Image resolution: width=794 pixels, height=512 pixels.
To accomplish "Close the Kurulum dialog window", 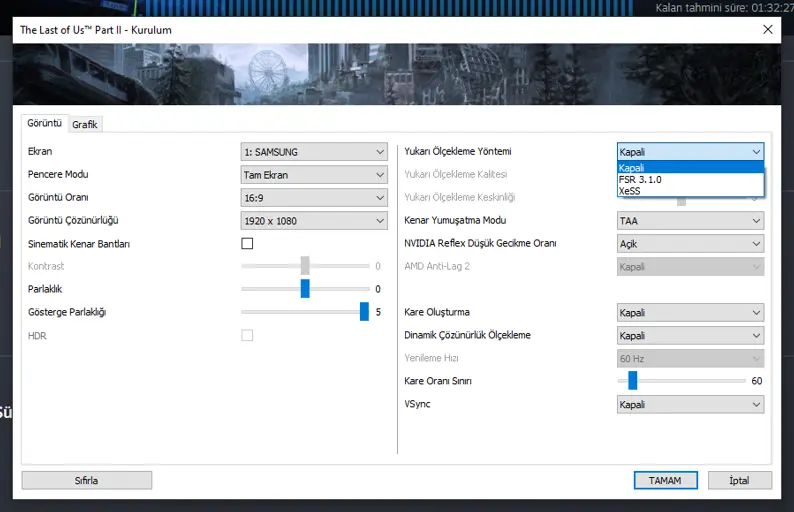I will coord(768,29).
